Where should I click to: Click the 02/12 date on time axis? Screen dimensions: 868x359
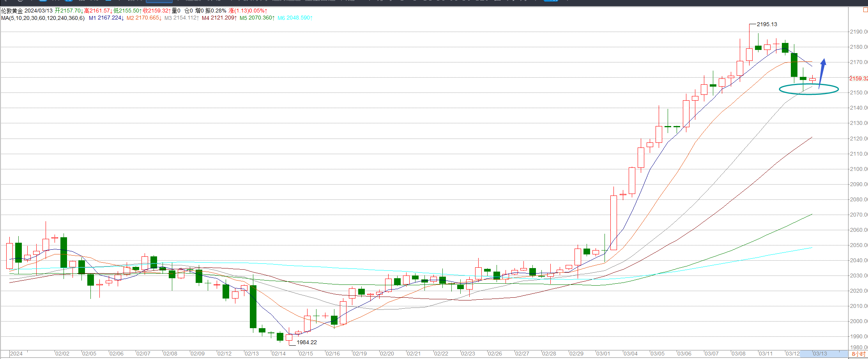[224, 354]
